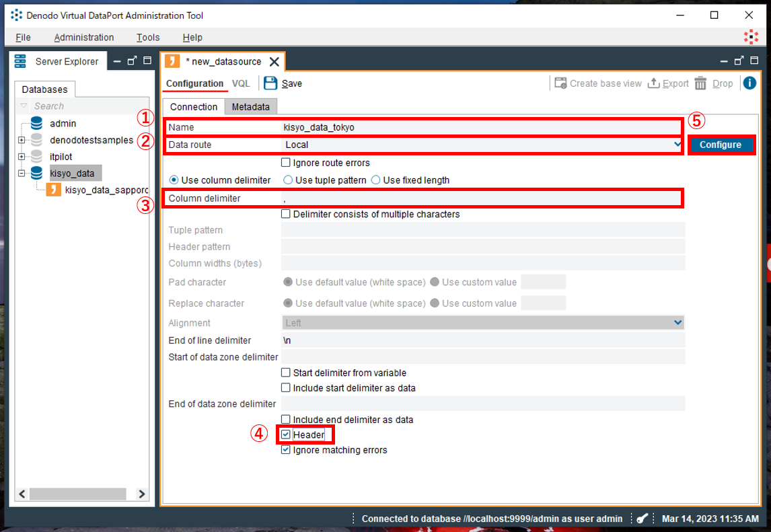Viewport: 771px width, 532px height.
Task: Open the blue info icon for the datasource
Action: 751,83
